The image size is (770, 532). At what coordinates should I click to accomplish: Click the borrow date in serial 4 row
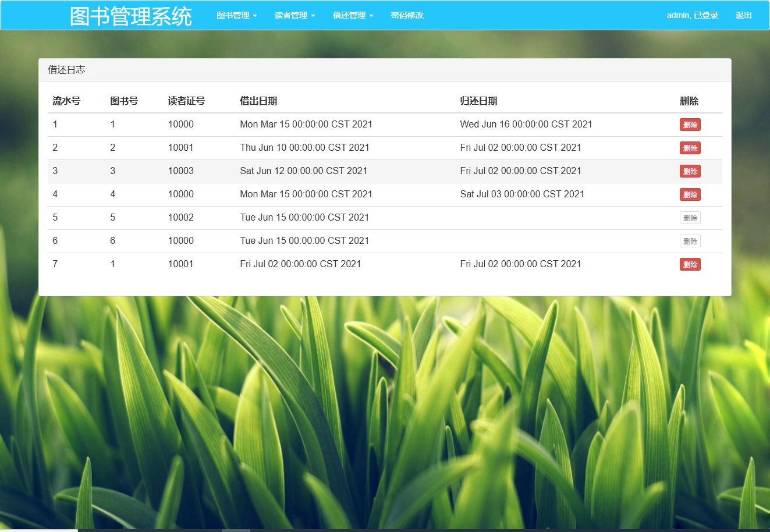pyautogui.click(x=306, y=194)
